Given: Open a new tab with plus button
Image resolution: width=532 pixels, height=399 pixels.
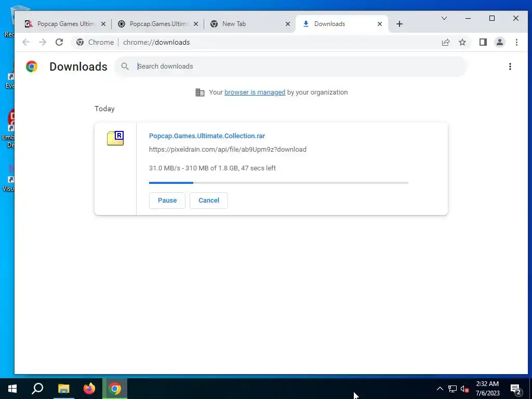Looking at the screenshot, I should (x=400, y=24).
